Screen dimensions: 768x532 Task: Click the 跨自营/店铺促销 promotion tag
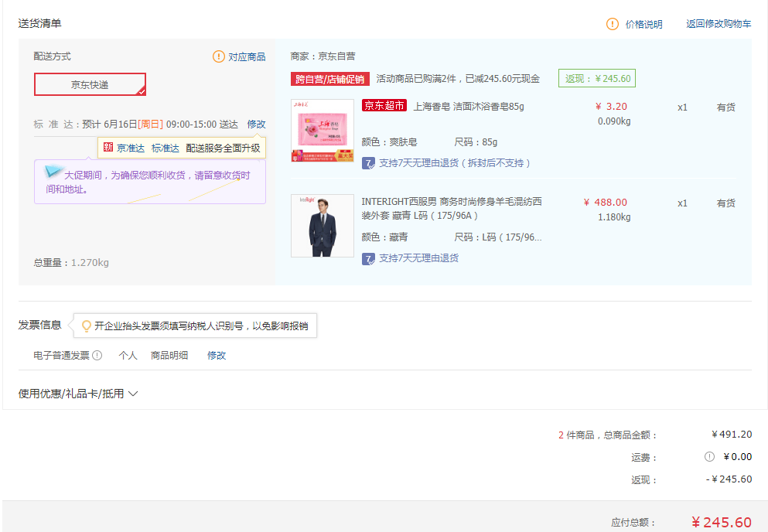[329, 79]
